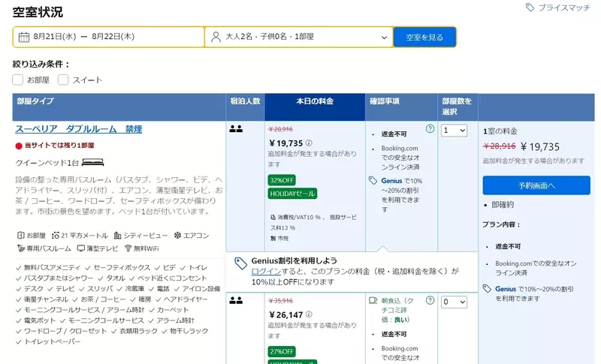Viewport: 601px width, 364px height.
Task: Click the queen bed icon
Action: [92, 163]
